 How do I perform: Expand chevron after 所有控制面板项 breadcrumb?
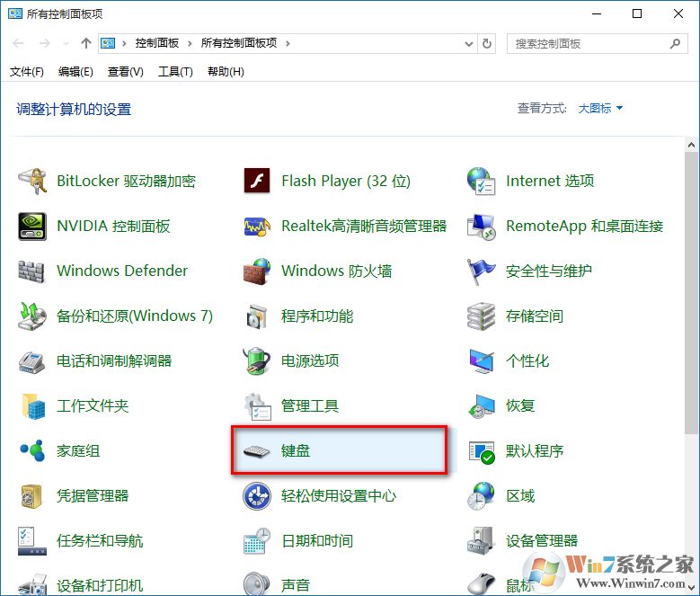pos(288,43)
